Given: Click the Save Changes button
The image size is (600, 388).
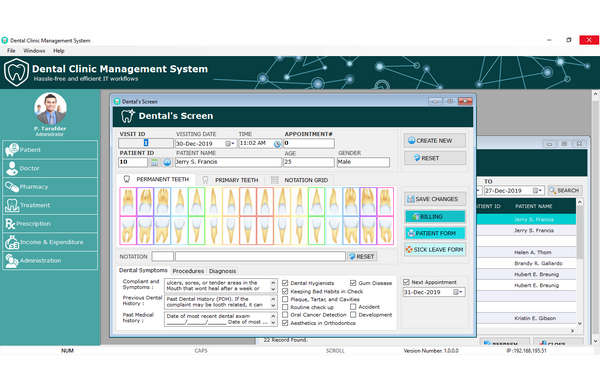Looking at the screenshot, I should coord(435,199).
